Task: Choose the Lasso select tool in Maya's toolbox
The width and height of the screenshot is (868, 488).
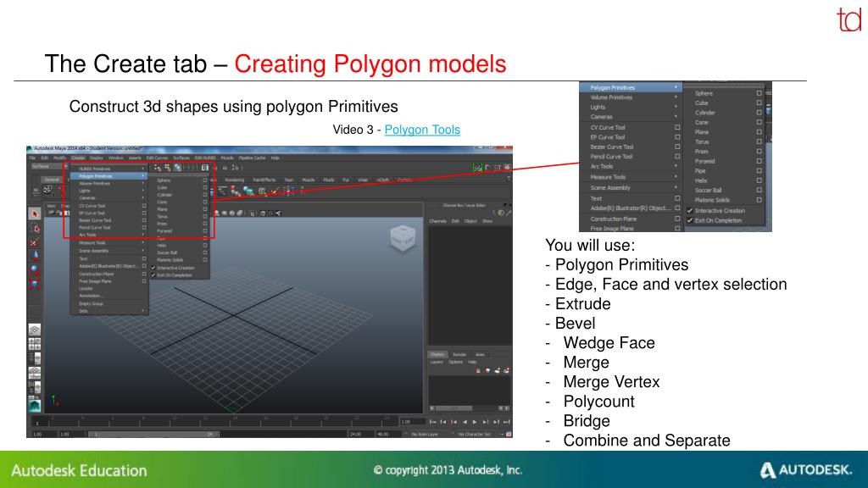Action: [x=34, y=228]
